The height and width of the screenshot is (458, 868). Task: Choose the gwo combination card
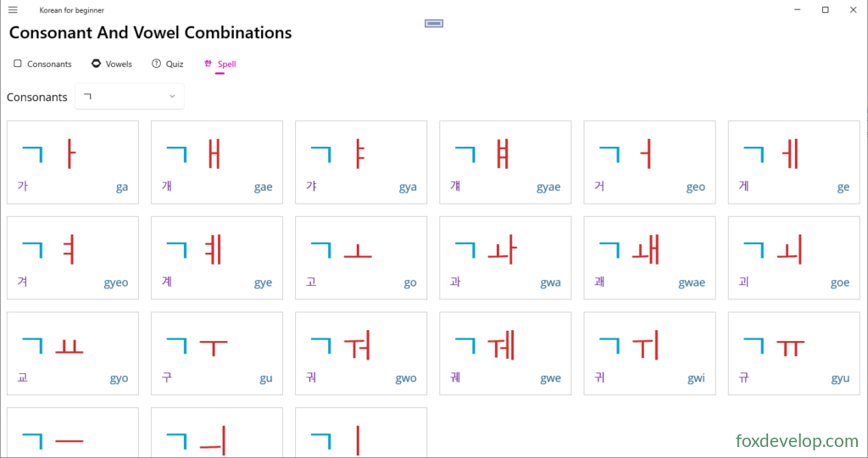pyautogui.click(x=361, y=354)
